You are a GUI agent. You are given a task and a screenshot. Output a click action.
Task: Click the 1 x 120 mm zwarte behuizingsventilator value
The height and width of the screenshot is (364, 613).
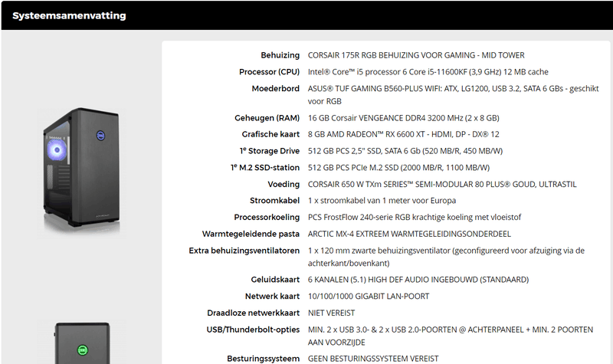(x=446, y=257)
